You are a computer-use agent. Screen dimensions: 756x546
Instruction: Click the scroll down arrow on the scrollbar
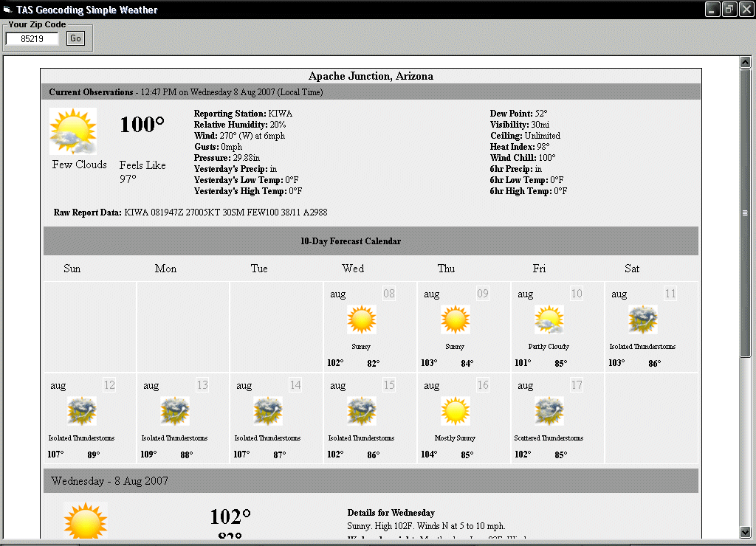pyautogui.click(x=745, y=532)
